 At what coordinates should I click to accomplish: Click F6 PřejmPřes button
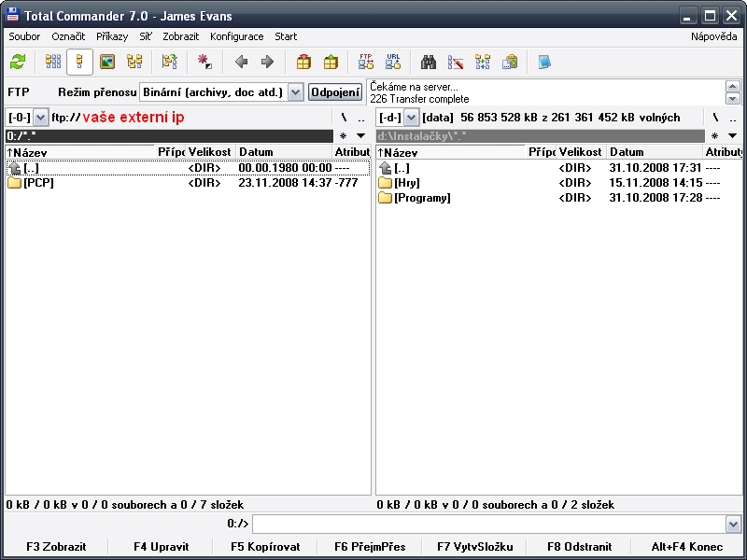[x=370, y=547]
